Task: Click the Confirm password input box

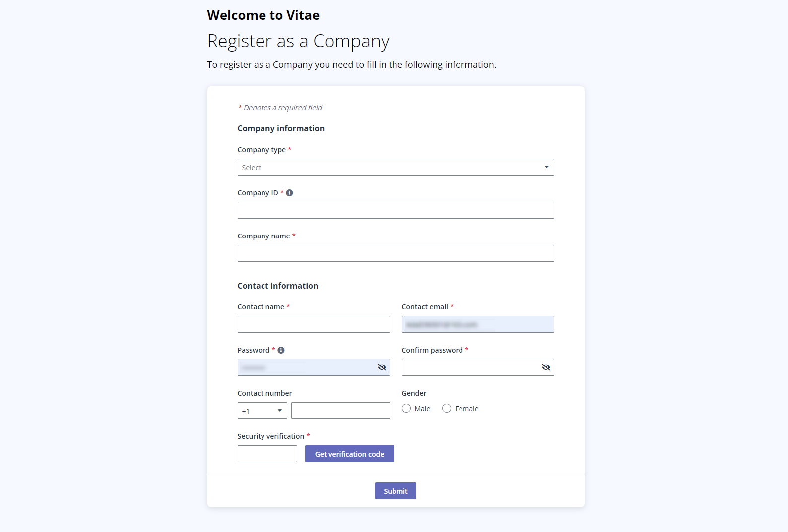Action: 471,367
